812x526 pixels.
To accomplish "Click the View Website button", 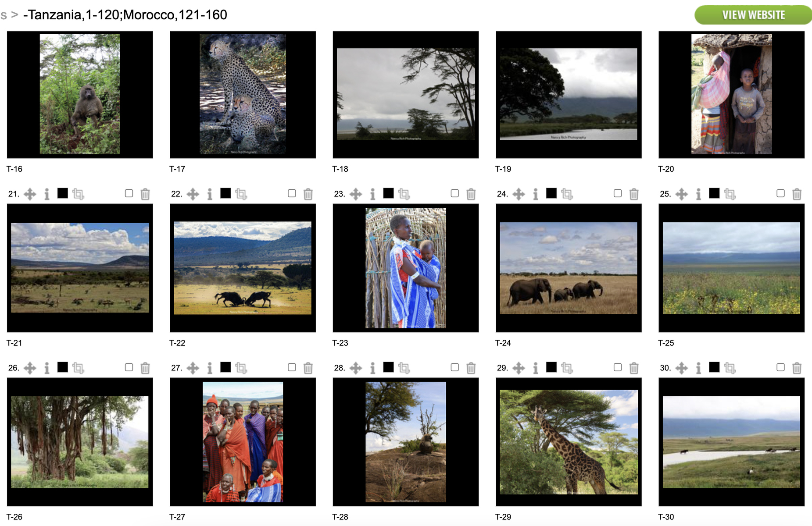I will [x=753, y=15].
